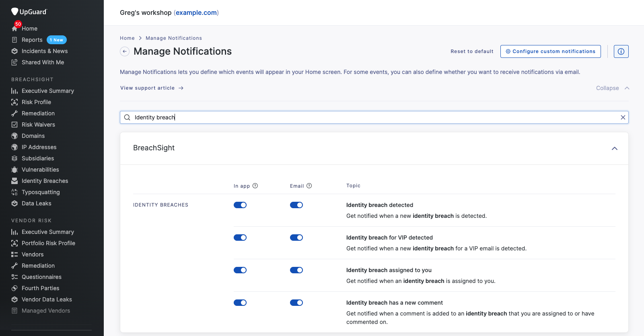Screen dimensions: 644x336
Task: Open the Vendors page
Action: coord(33,254)
